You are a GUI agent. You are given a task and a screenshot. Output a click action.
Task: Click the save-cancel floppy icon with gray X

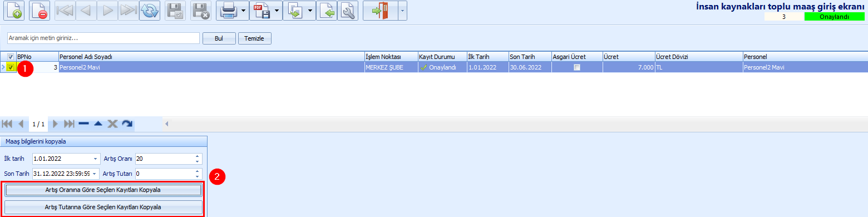tap(201, 11)
